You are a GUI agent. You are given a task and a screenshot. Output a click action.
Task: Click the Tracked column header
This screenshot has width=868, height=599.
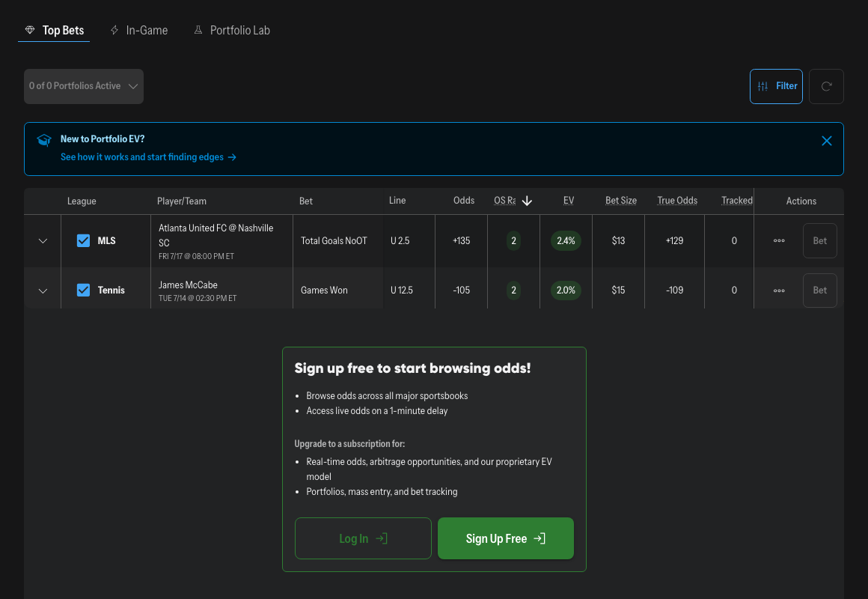pos(737,201)
